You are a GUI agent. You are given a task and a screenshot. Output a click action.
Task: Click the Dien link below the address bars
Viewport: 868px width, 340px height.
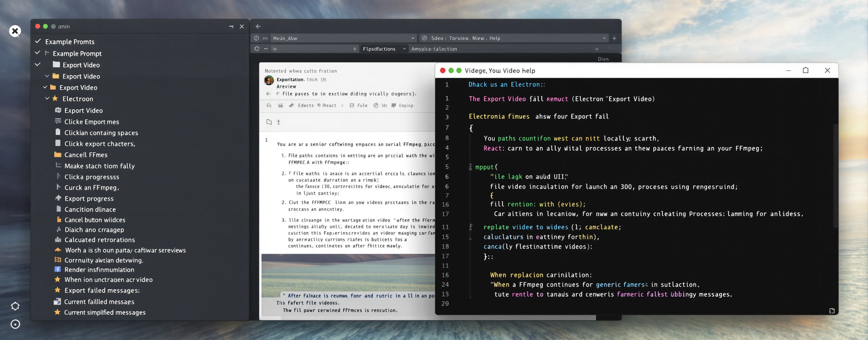click(x=603, y=59)
